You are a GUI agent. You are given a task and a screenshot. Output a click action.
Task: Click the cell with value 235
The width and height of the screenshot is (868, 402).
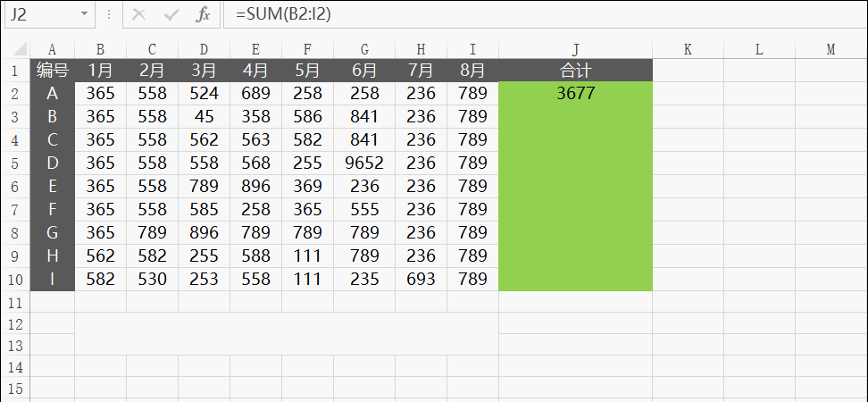364,280
